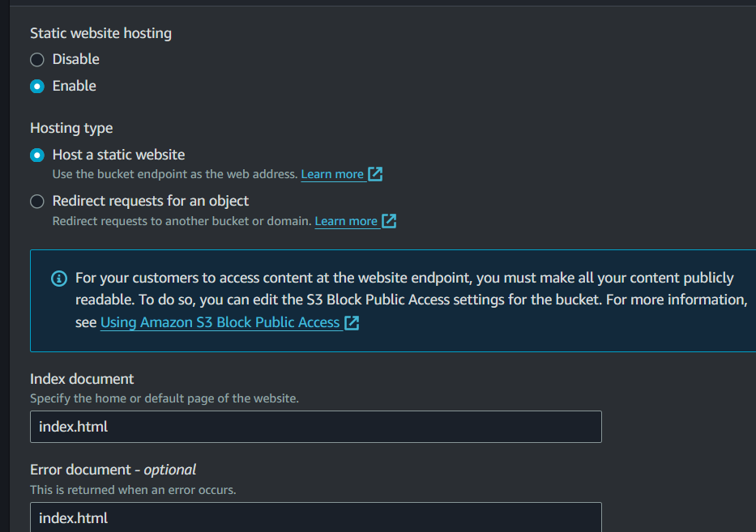Click external-link icon after Block Public Access link
The image size is (756, 532).
(x=352, y=322)
